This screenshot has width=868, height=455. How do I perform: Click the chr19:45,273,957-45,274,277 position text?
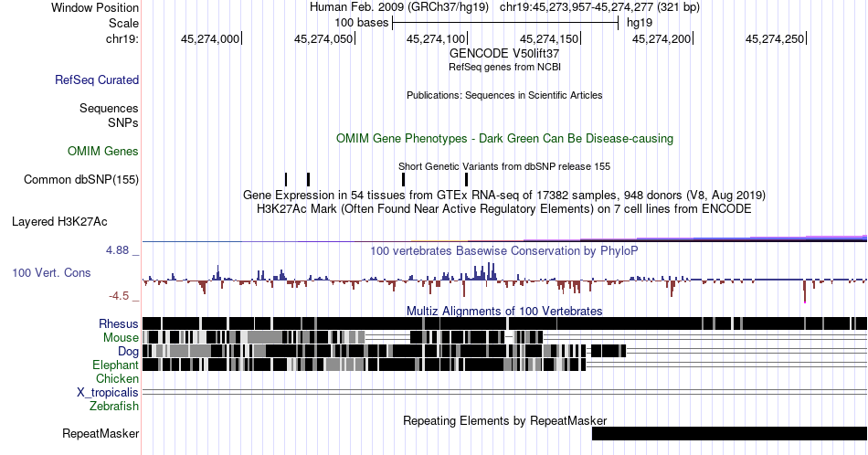point(599,7)
